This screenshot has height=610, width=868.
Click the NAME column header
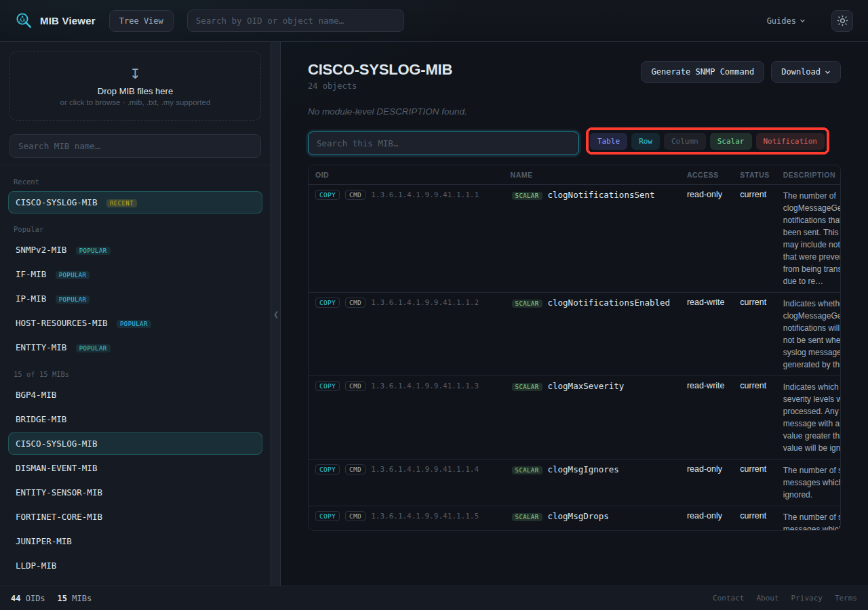click(521, 175)
